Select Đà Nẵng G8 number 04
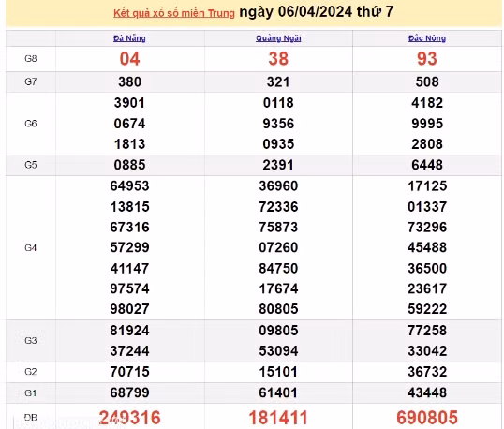 point(129,59)
